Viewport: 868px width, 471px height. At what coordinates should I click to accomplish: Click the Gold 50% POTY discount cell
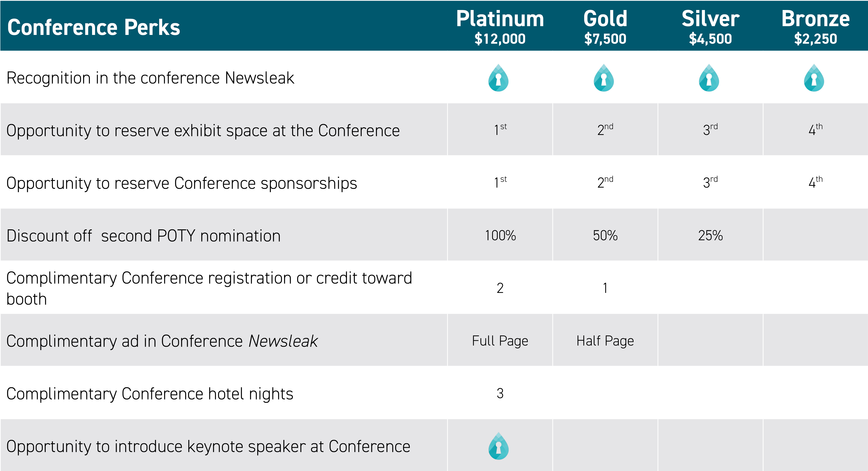tap(605, 235)
